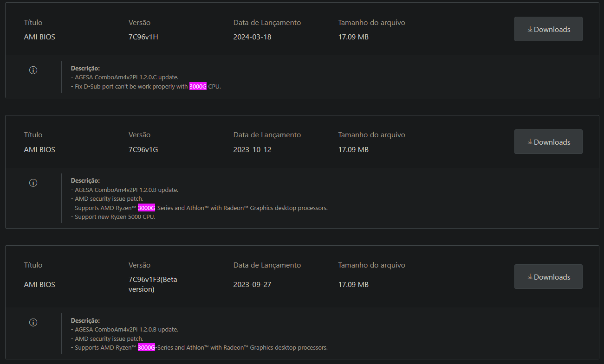Click version text 7C96v1G
The width and height of the screenshot is (604, 364).
[x=143, y=150]
